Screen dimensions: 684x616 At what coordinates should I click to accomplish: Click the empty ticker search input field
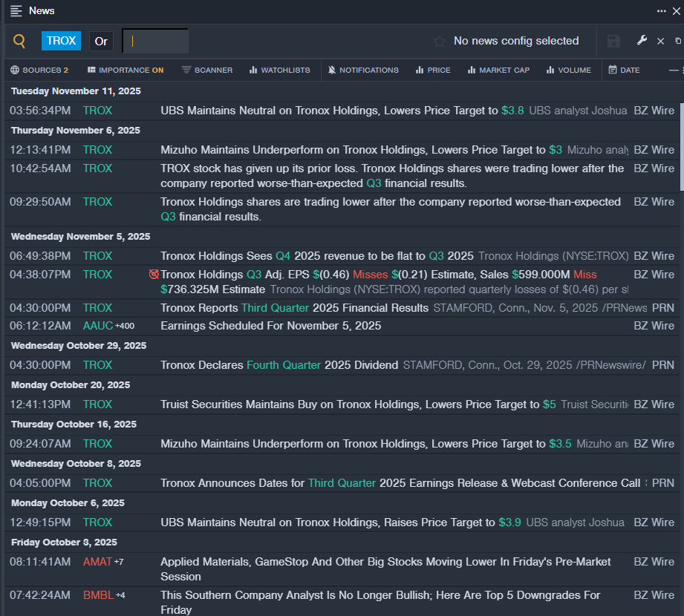pyautogui.click(x=155, y=42)
